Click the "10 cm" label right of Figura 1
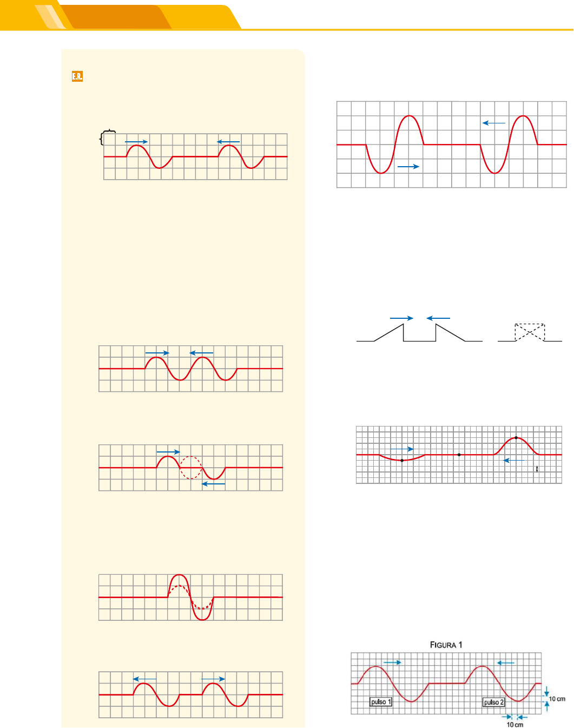 (x=557, y=699)
